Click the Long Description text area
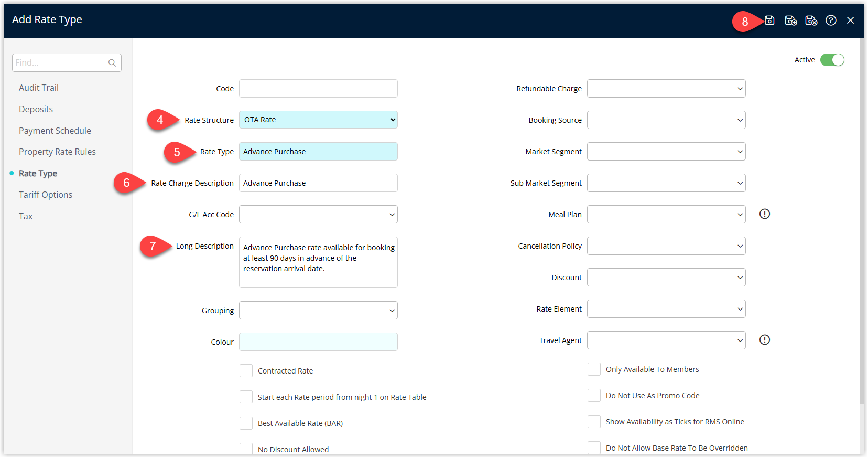 click(x=318, y=262)
